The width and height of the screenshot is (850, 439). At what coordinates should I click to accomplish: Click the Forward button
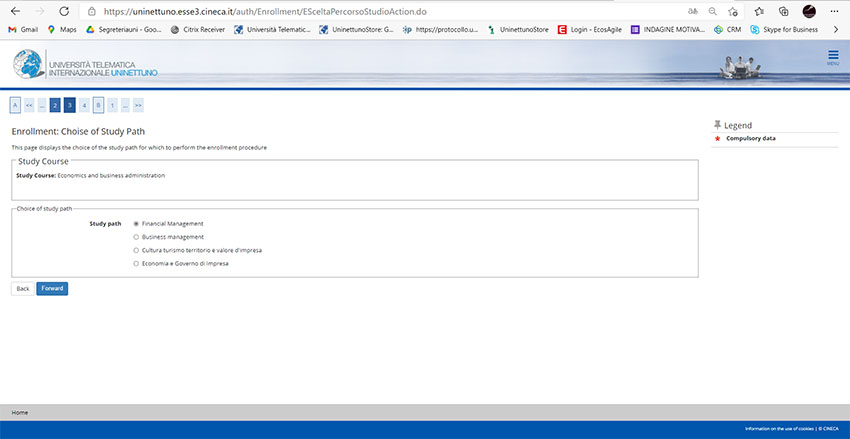[x=52, y=288]
